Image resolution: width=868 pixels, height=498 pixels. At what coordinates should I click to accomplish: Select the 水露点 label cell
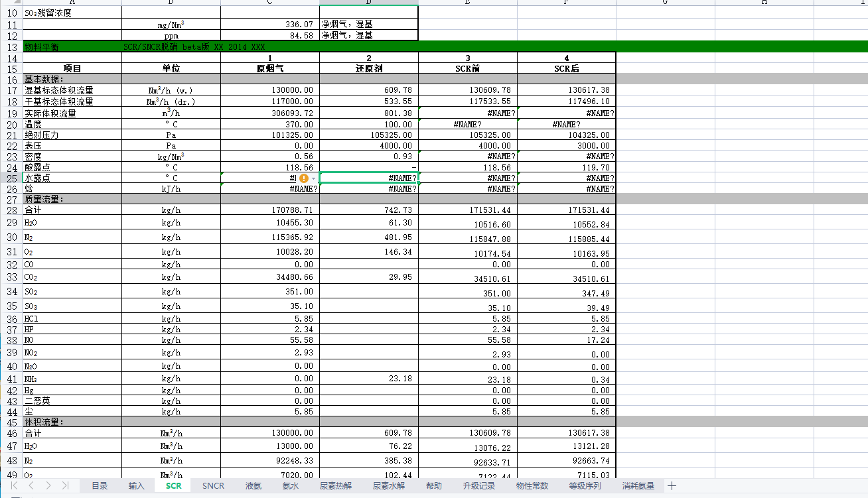click(x=72, y=178)
